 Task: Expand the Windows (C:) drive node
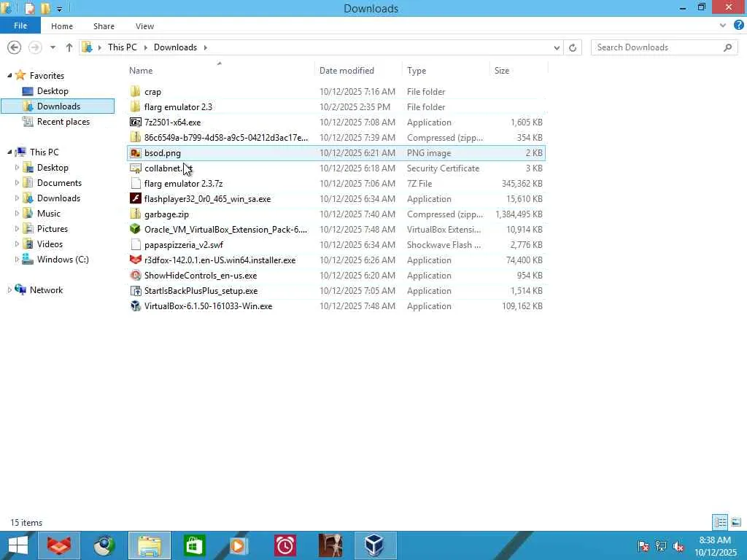pyautogui.click(x=18, y=260)
